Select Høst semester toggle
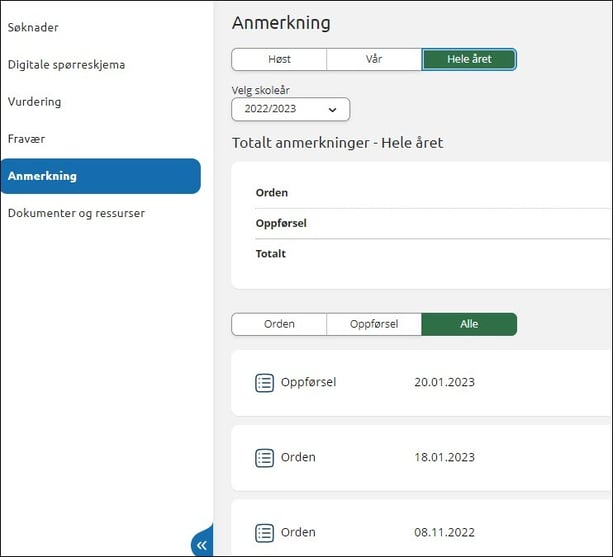Viewport: 613px width, 557px height. click(279, 59)
